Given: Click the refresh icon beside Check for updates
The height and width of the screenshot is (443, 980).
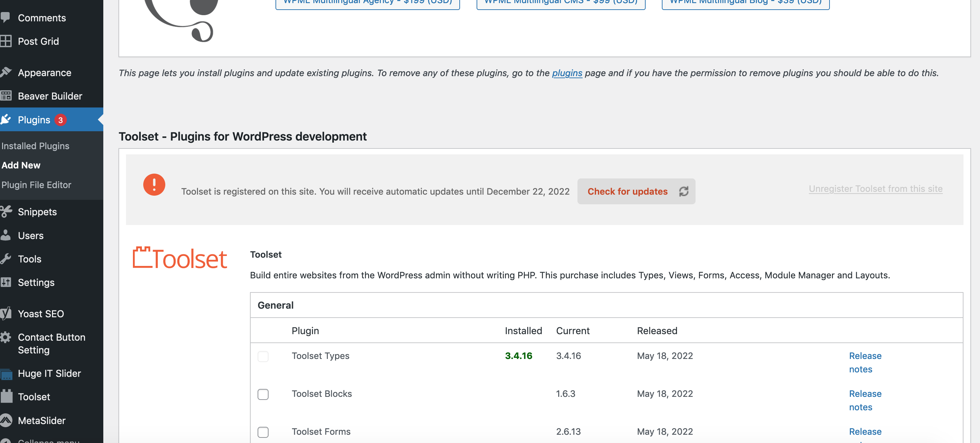Looking at the screenshot, I should [x=684, y=192].
